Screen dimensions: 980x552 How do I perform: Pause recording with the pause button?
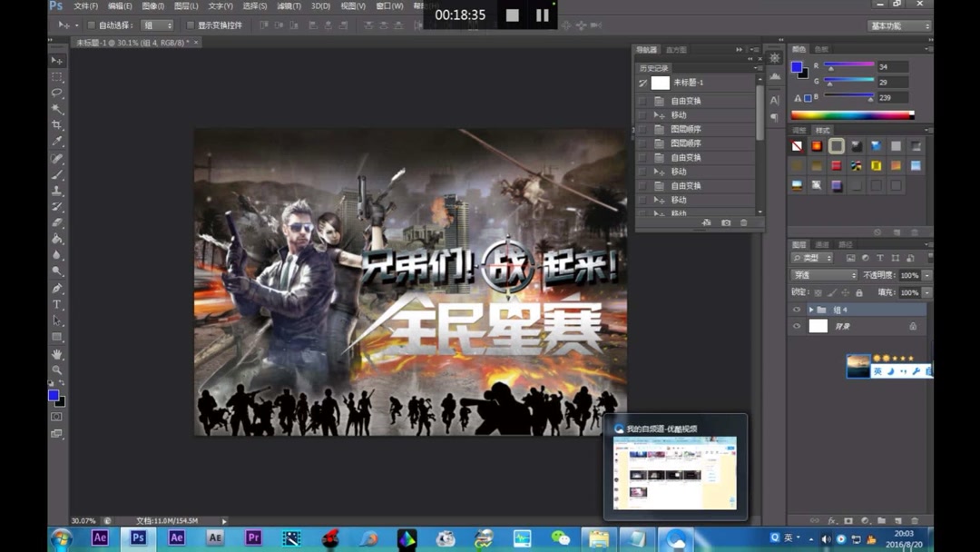click(x=541, y=15)
